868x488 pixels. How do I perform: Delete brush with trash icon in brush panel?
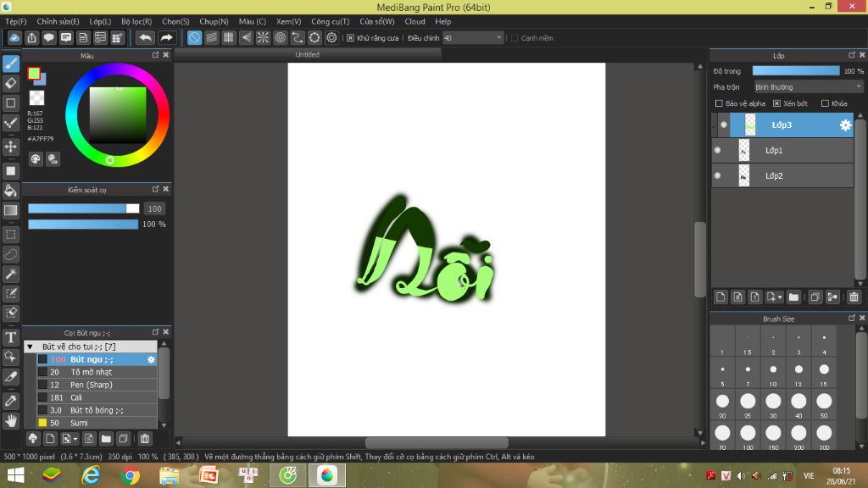point(145,439)
